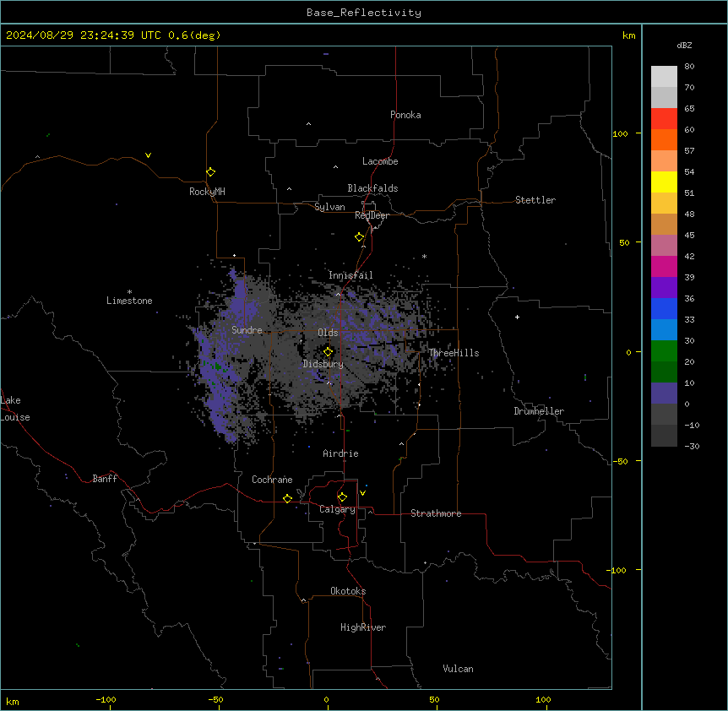Viewport: 728px width, 711px height.
Task: Select the Olds label
Action: pos(328,333)
